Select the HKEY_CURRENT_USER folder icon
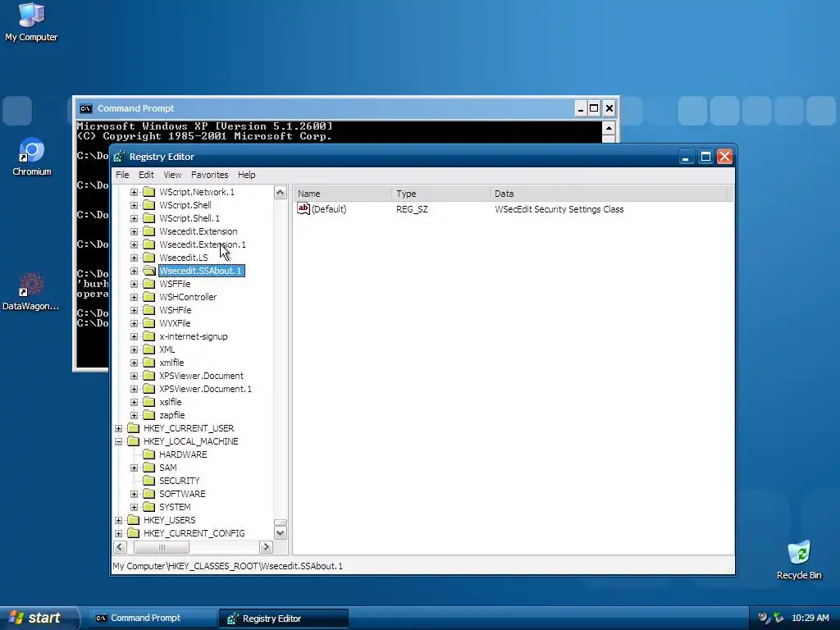 point(134,428)
